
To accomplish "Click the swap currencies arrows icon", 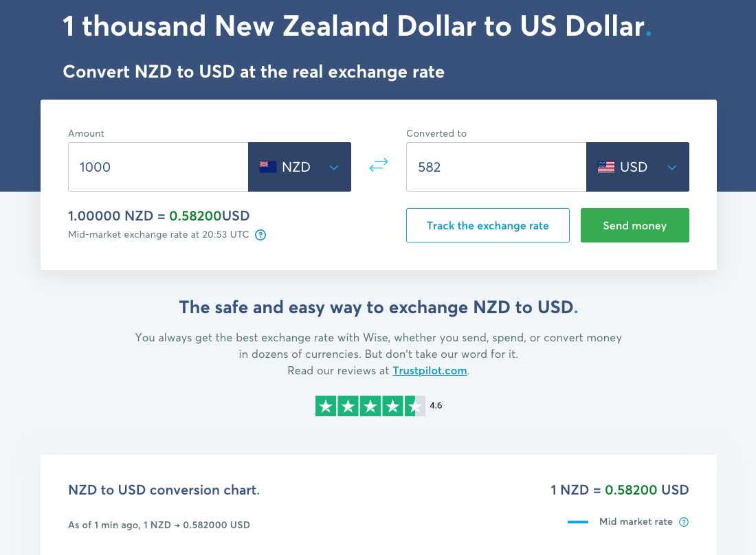I will click(378, 165).
